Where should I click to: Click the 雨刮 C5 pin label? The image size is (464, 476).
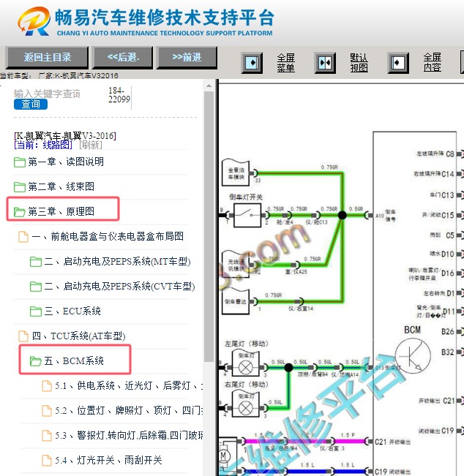click(x=442, y=235)
